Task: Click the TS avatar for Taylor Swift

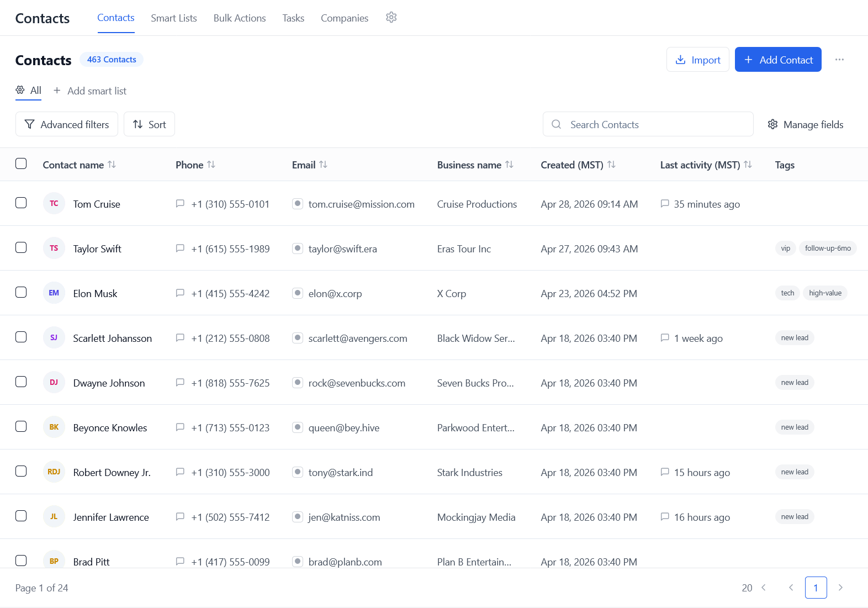Action: tap(54, 248)
